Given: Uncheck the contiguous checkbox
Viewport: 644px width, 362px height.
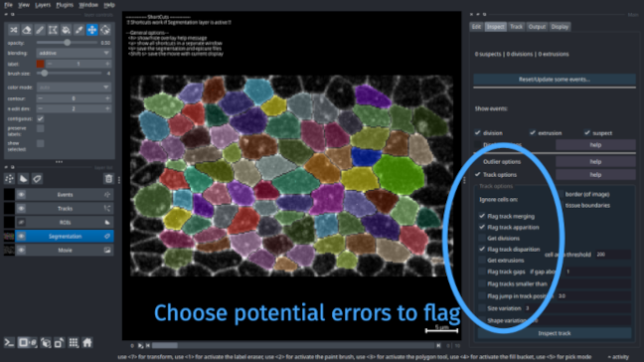Looking at the screenshot, I should (40, 118).
